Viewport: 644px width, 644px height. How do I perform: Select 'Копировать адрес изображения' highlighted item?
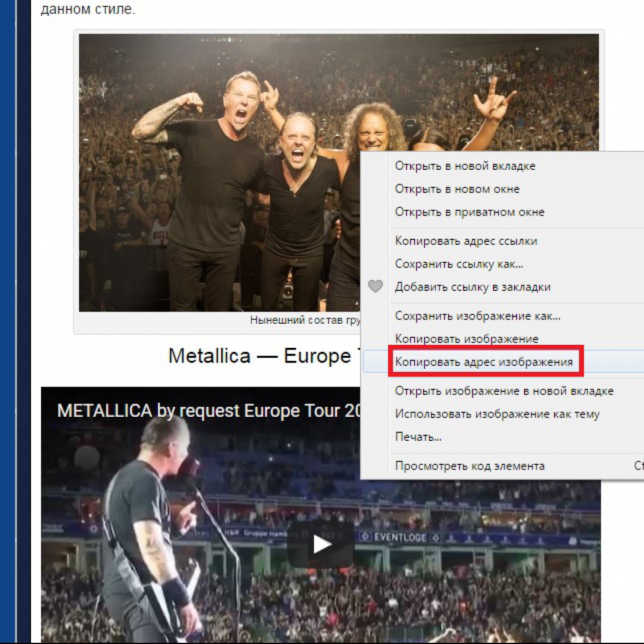[x=484, y=362]
